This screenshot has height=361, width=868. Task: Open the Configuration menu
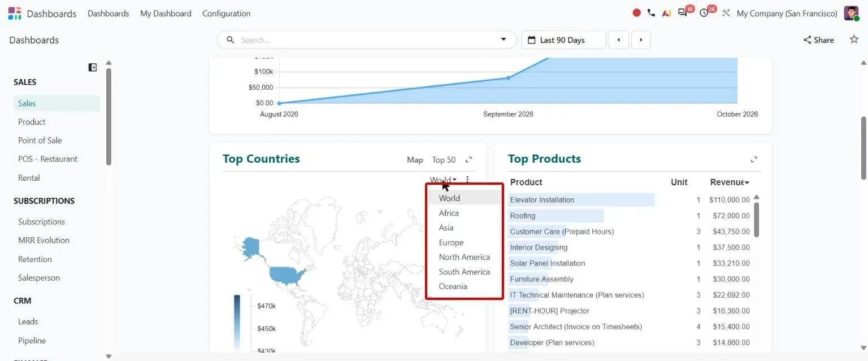point(226,14)
